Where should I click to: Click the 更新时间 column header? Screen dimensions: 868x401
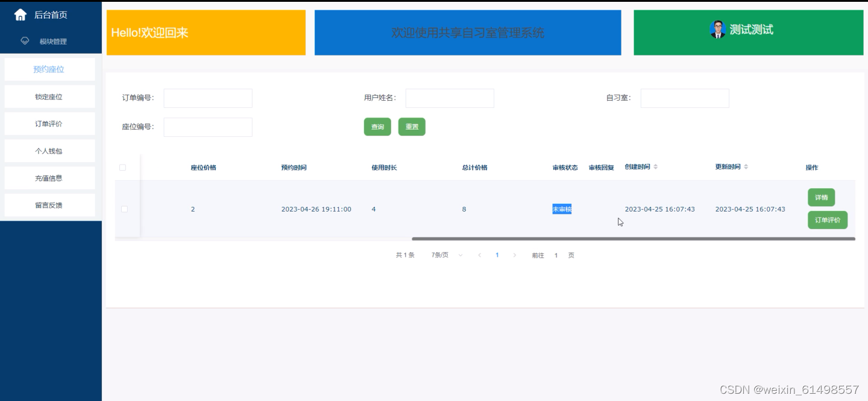click(728, 167)
